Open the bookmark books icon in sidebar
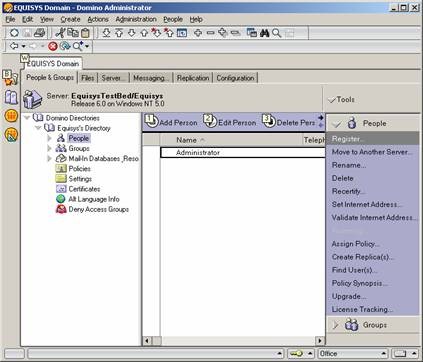The image size is (423, 362). click(x=11, y=97)
